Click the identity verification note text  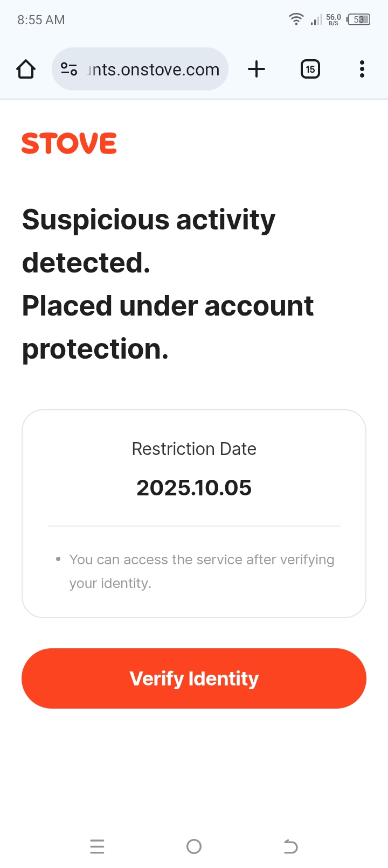pos(202,571)
